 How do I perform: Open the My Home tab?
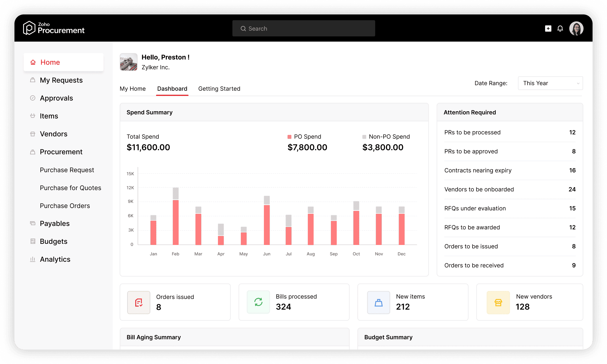(x=133, y=89)
